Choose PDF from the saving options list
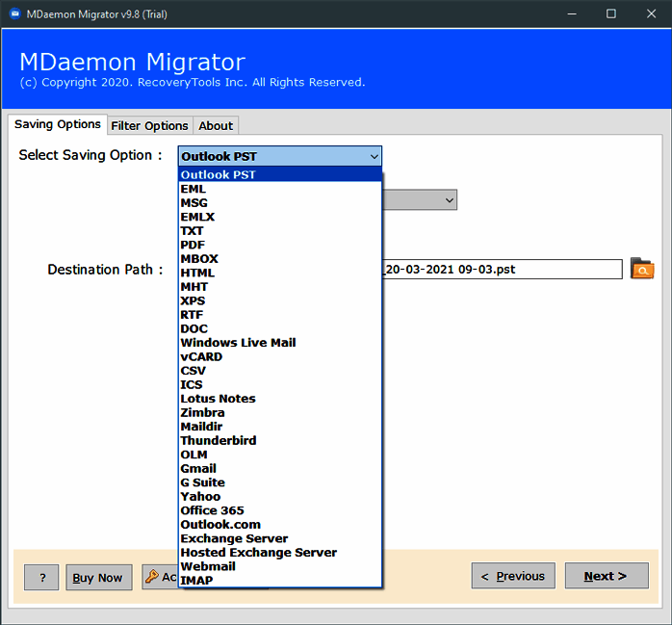 point(193,245)
